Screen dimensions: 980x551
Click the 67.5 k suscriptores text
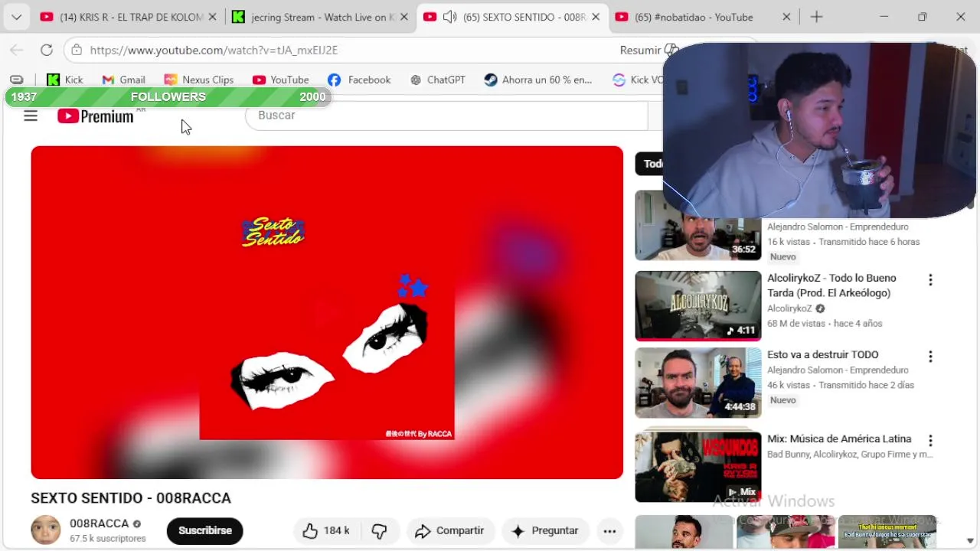[108, 539]
